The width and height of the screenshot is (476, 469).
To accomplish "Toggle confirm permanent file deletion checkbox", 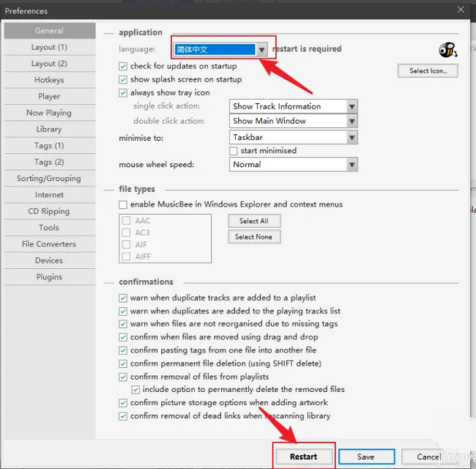I will tap(123, 363).
